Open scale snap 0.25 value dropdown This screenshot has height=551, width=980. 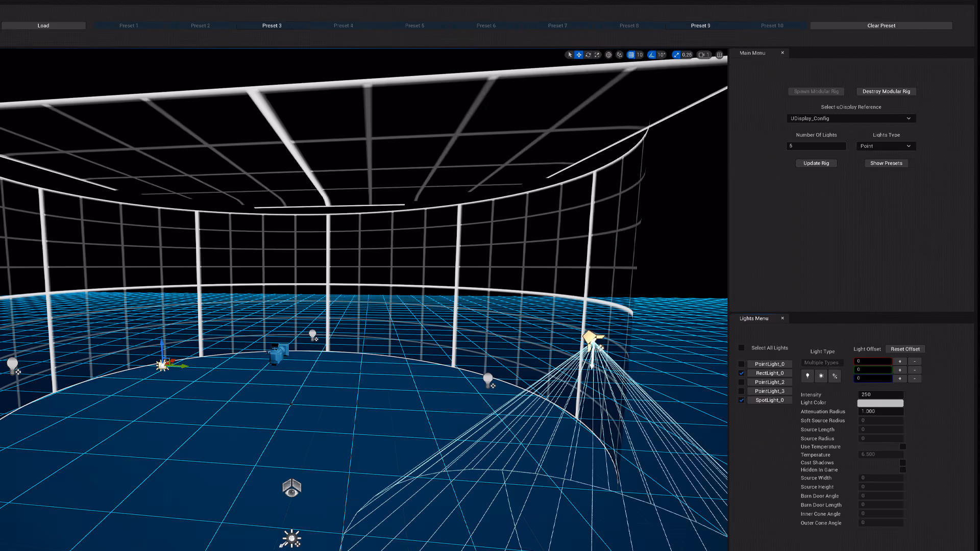(687, 55)
